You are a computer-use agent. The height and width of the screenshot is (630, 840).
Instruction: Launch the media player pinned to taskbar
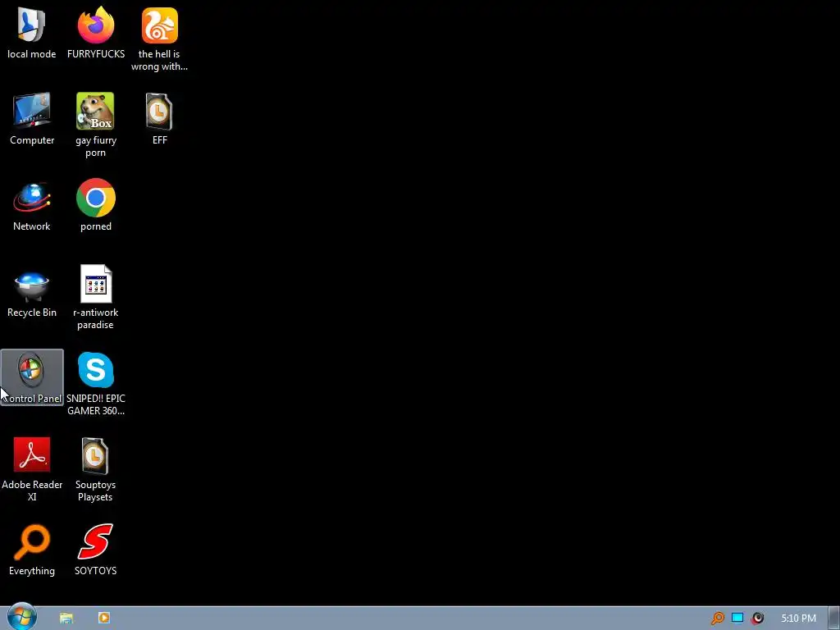pos(104,619)
